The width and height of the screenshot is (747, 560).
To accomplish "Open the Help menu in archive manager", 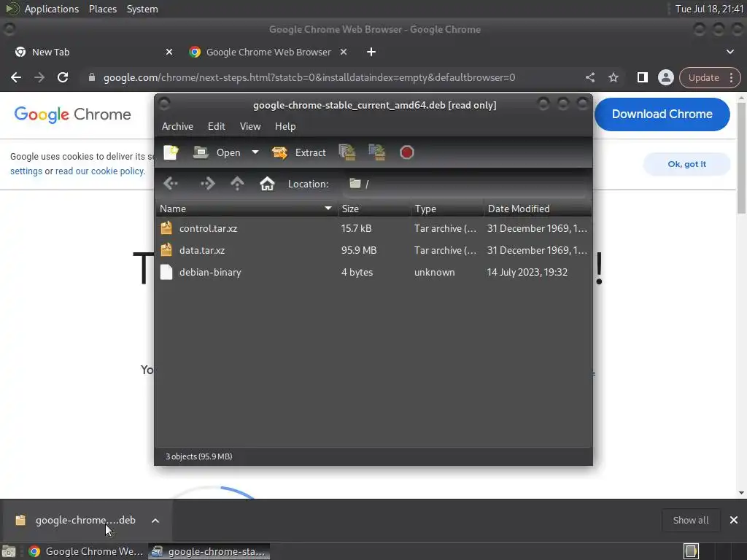I will pos(285,126).
